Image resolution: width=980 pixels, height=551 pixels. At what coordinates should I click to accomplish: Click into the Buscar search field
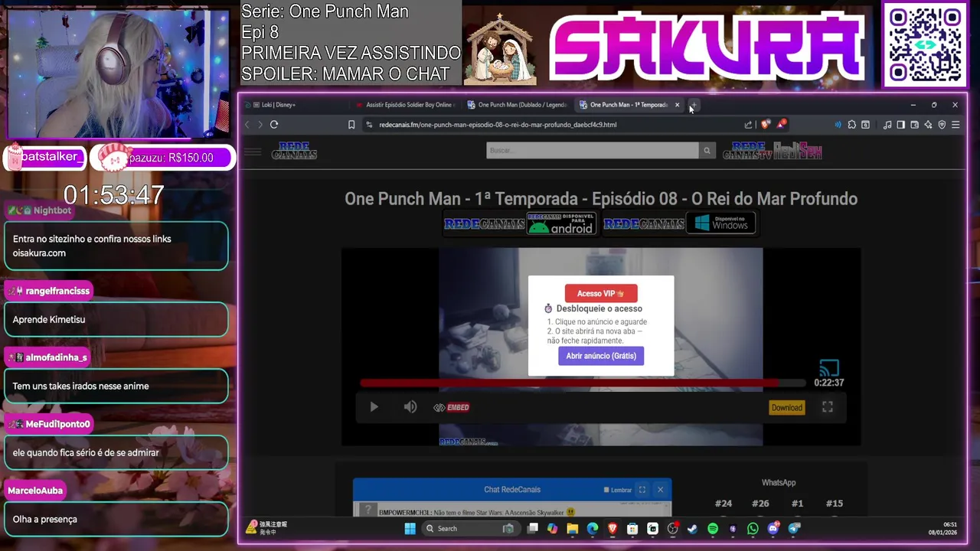tap(593, 151)
